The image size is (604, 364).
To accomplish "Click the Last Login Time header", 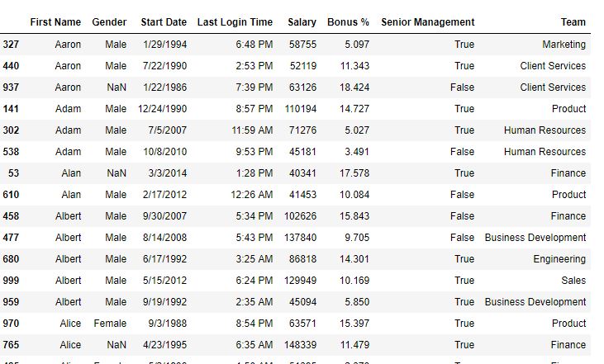I will point(235,22).
